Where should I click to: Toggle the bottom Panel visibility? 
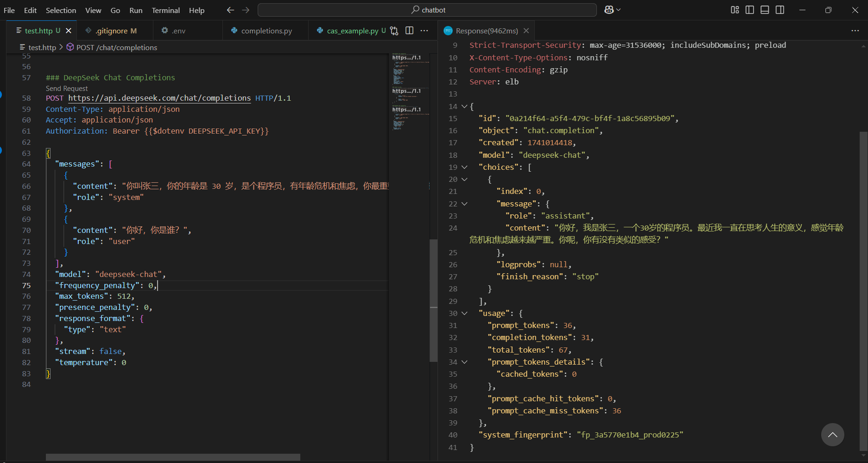tap(765, 10)
